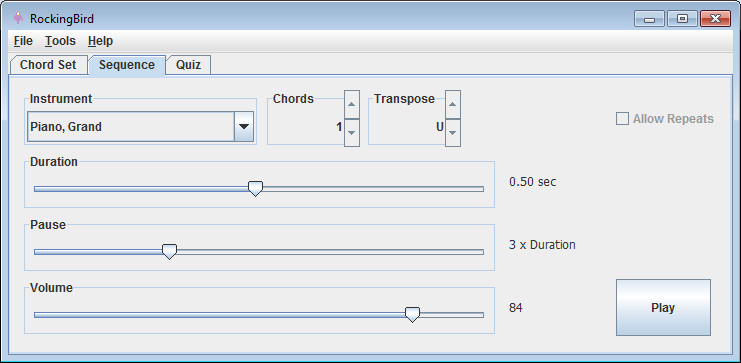Switch to the Chord Set tab
The height and width of the screenshot is (363, 741).
coord(48,65)
